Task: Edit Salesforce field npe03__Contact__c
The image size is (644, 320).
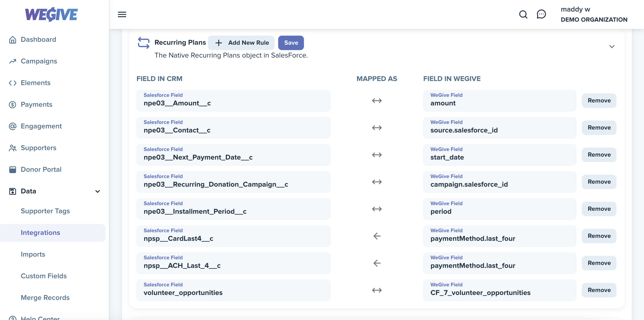Action: tap(233, 128)
